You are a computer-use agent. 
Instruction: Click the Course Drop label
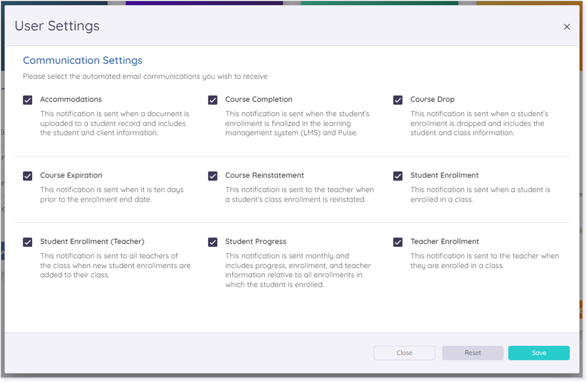[x=433, y=99]
